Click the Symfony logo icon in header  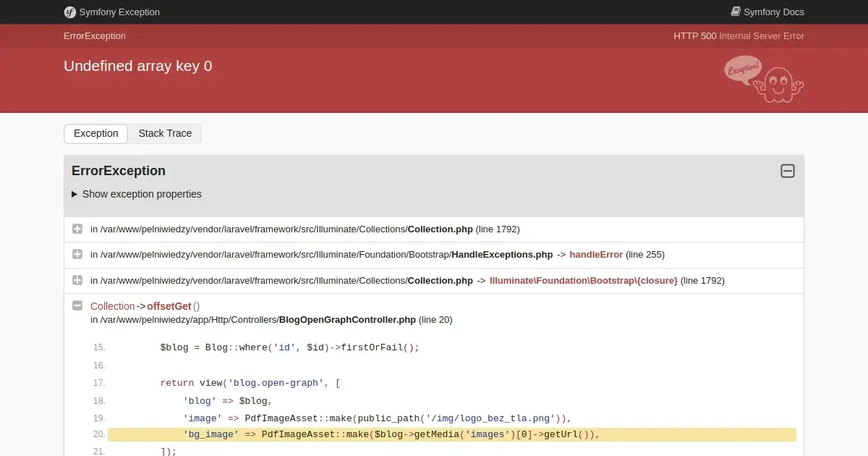click(70, 12)
